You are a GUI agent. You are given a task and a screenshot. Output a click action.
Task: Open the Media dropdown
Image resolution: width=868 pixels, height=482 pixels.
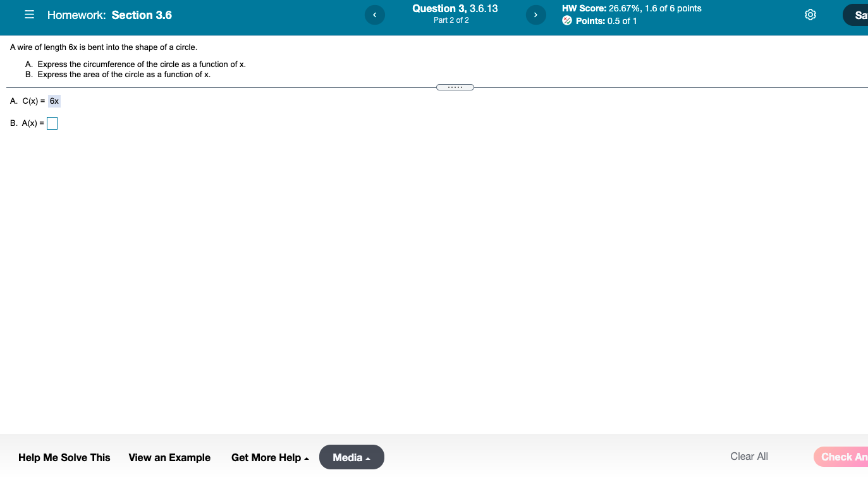click(351, 457)
